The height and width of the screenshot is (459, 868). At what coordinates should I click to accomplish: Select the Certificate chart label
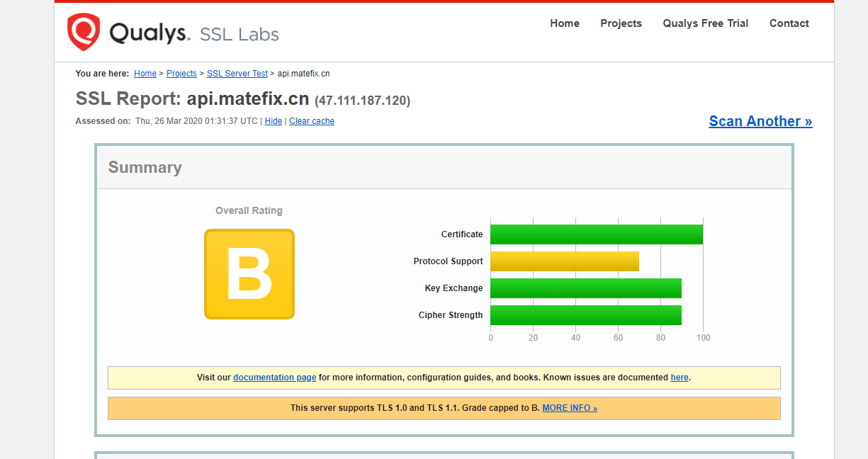pos(462,234)
